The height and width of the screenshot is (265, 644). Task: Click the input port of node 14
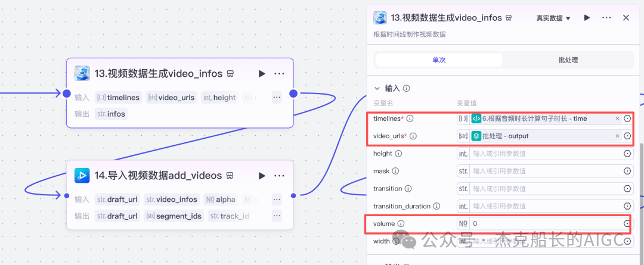pos(67,196)
